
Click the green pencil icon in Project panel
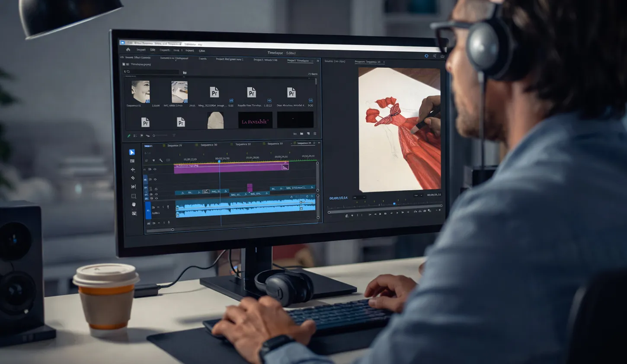[x=129, y=136]
